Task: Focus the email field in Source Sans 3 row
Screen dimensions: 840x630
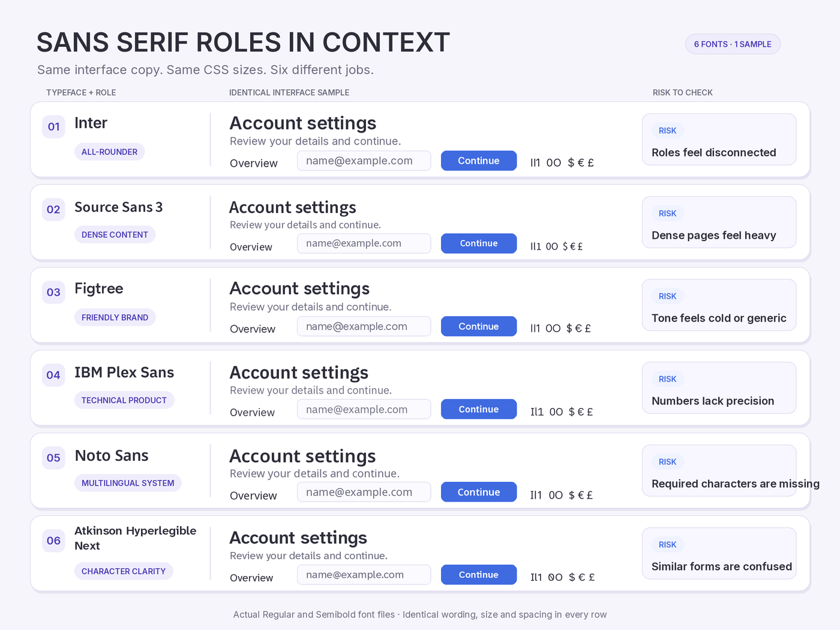Action: 364,244
